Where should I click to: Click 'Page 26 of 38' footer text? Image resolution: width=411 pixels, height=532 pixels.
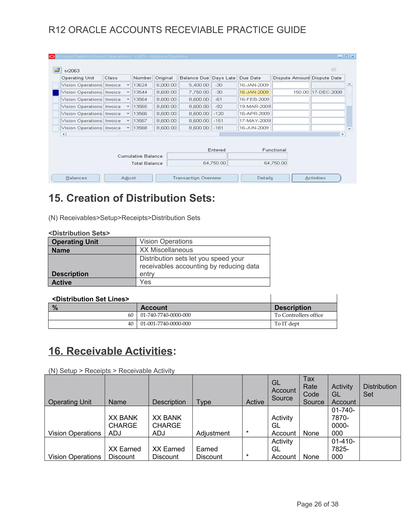pyautogui.click(x=317, y=504)
